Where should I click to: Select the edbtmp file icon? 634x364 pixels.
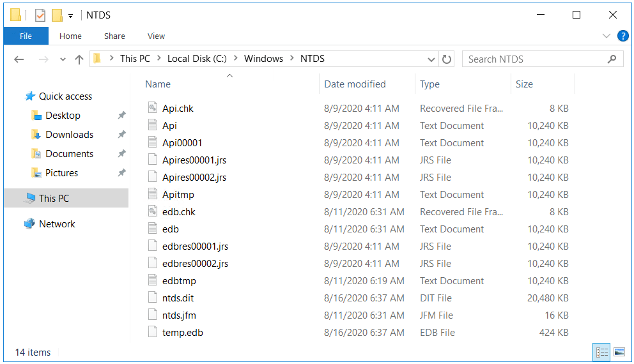(x=153, y=280)
